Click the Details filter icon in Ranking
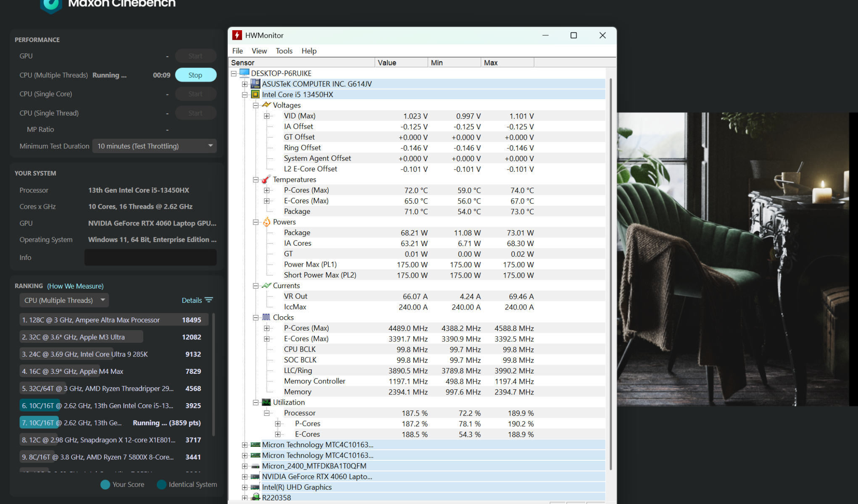Viewport: 858px width, 504px height. [x=209, y=300]
